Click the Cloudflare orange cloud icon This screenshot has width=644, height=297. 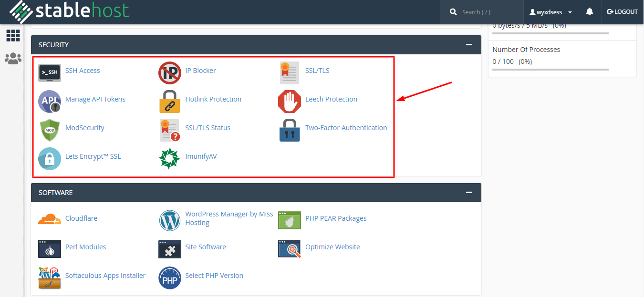point(50,219)
